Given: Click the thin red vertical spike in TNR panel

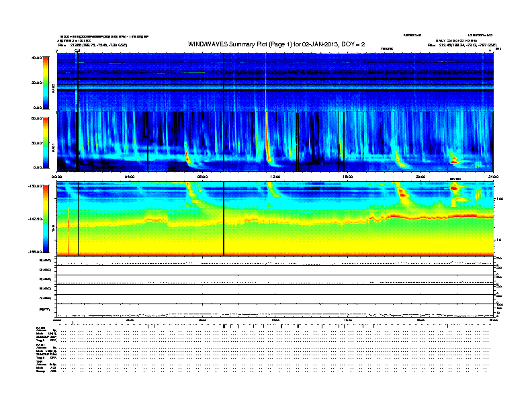Looking at the screenshot, I should [x=69, y=230].
